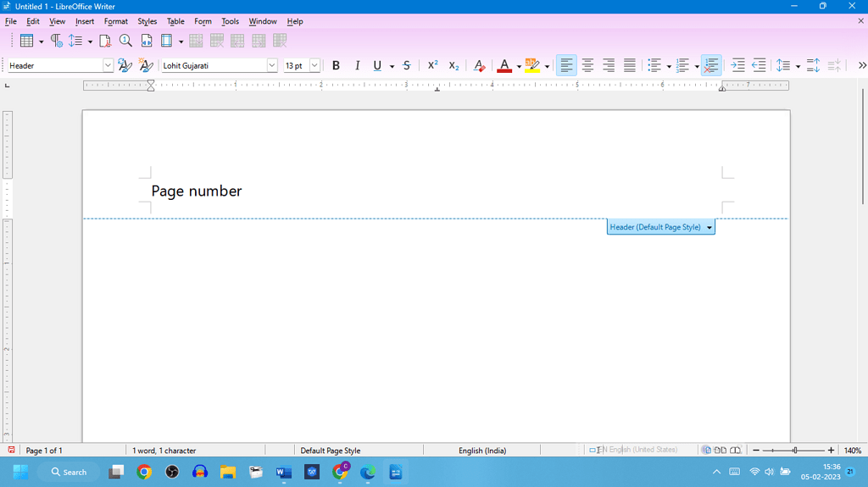Toggle Align Right
Screen dimensions: 868x487
[x=609, y=65]
